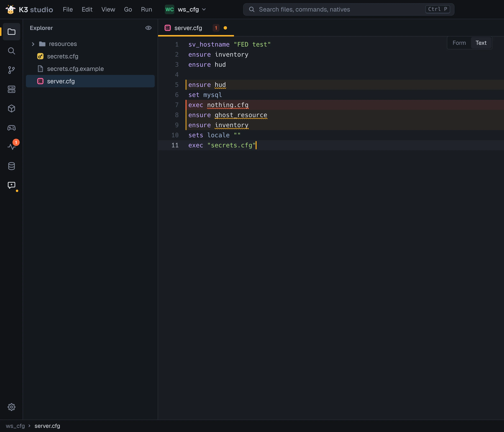Open the server panel icon in sidebar

[11, 89]
